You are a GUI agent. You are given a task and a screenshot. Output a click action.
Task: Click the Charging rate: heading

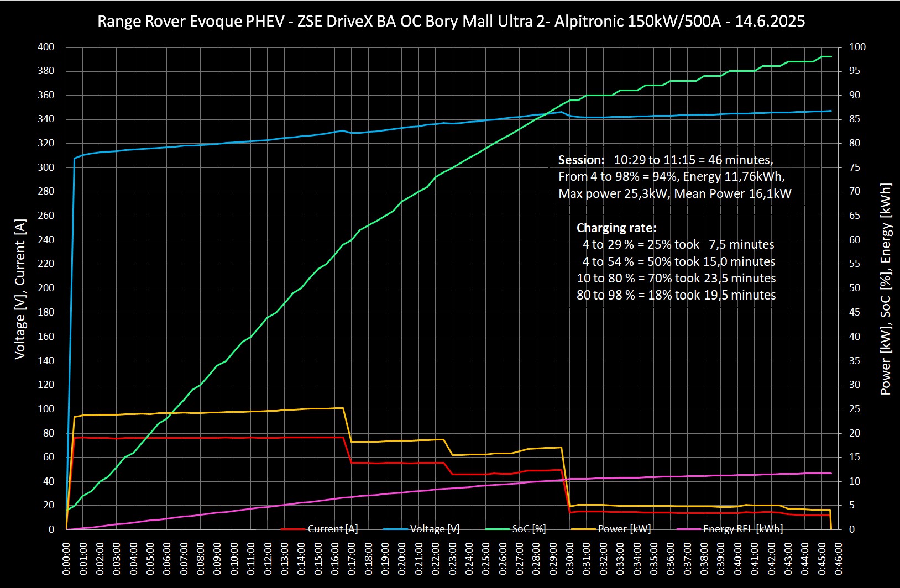tap(616, 228)
